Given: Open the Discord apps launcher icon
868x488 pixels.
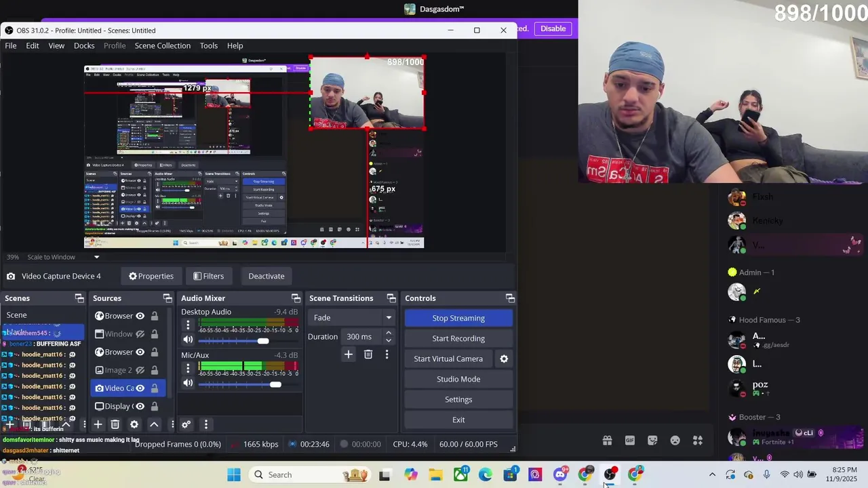Looking at the screenshot, I should click(x=698, y=441).
